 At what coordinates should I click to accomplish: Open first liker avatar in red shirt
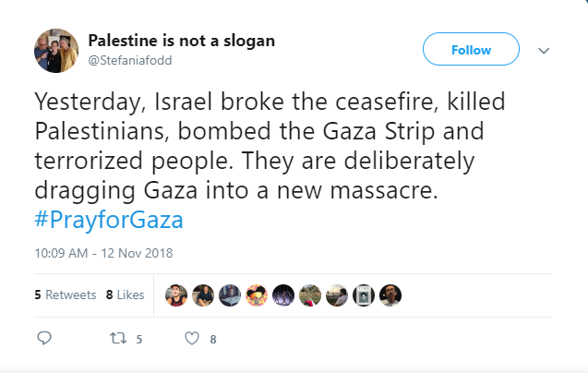176,295
